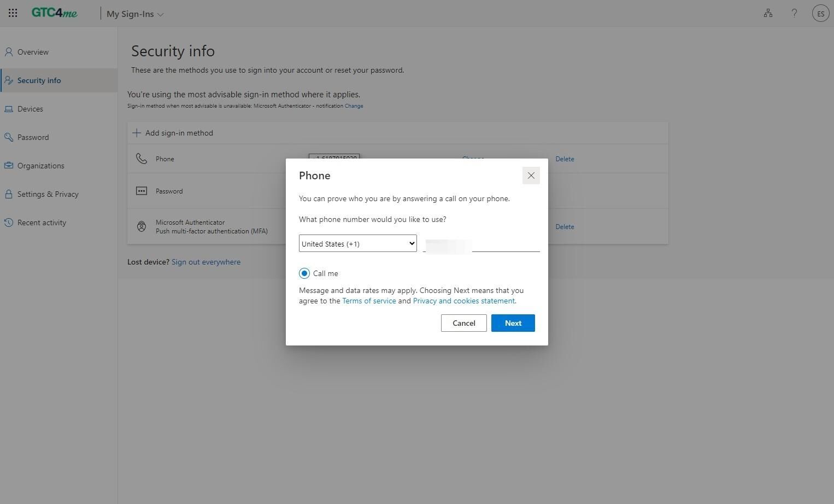Open the app launcher grid icon
Viewport: 834px width, 504px height.
(13, 13)
